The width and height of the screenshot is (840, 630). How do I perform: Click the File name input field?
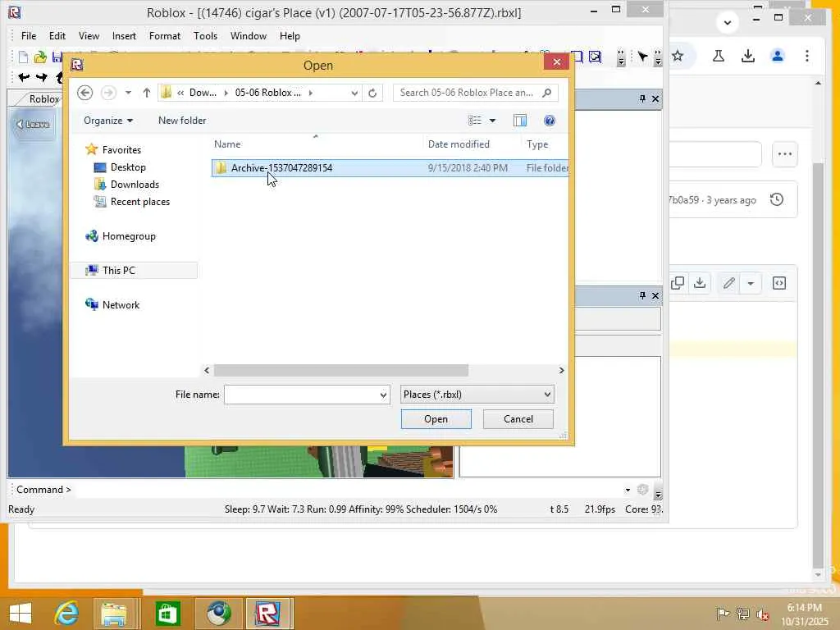point(302,395)
